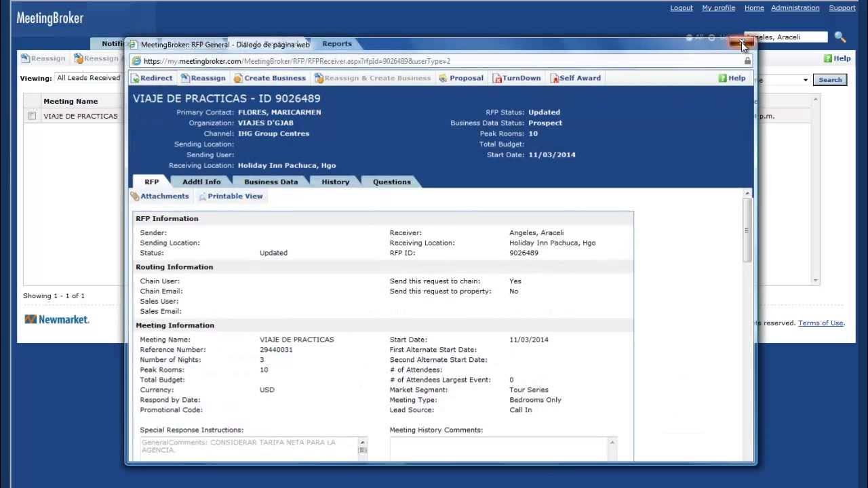Viewport: 868px width, 488px height.
Task: Open Help in the RFP dialog toolbar
Action: point(732,78)
